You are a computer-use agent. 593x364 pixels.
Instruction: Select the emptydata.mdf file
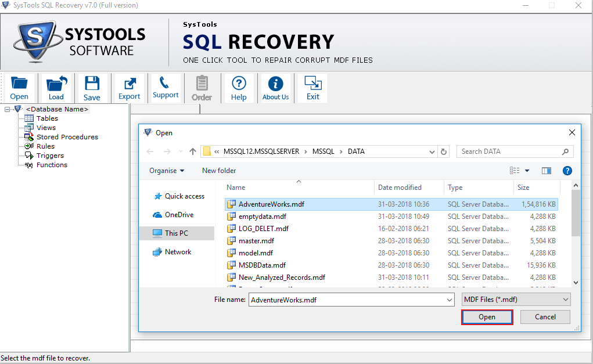(x=391, y=217)
